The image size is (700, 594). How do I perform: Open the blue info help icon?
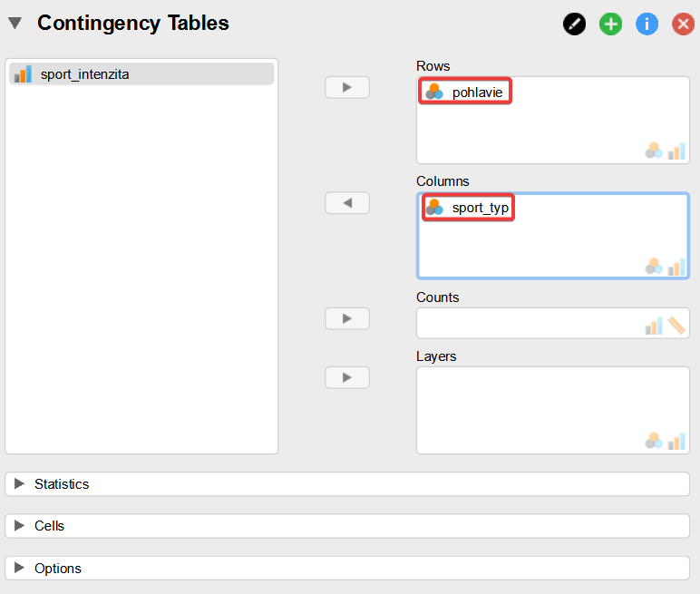pos(647,24)
